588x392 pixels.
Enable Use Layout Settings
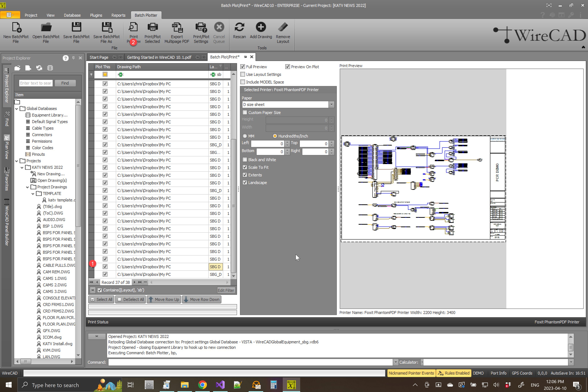pos(242,75)
